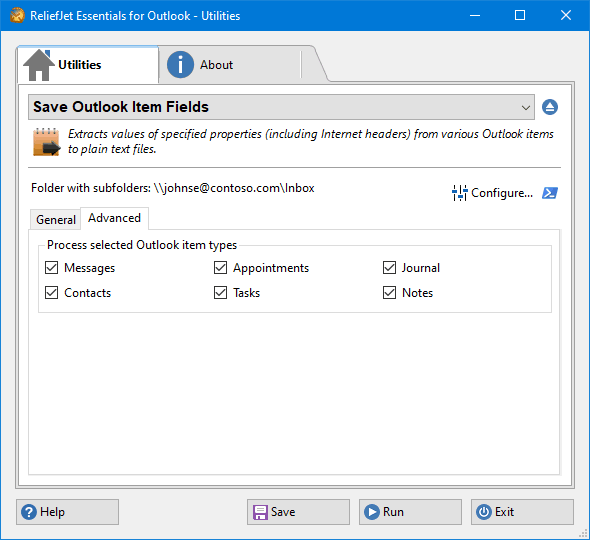The height and width of the screenshot is (540, 590).
Task: Uncheck the Journal checkbox
Action: coord(389,268)
